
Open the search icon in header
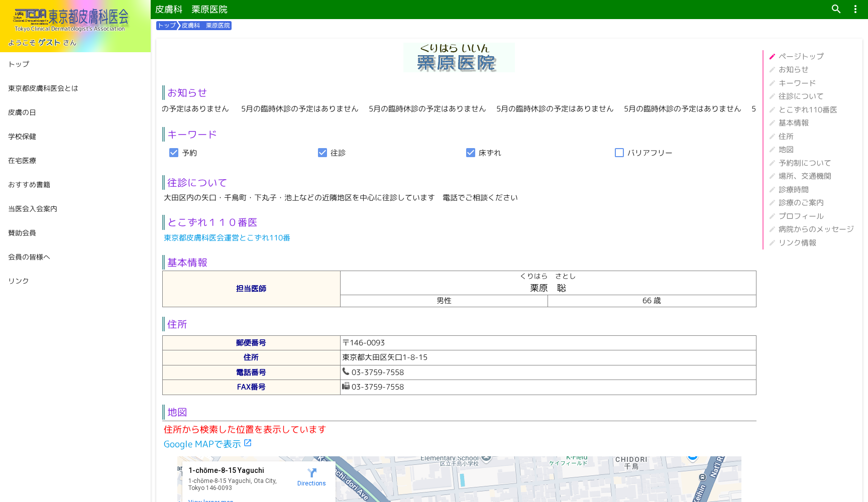point(836,9)
